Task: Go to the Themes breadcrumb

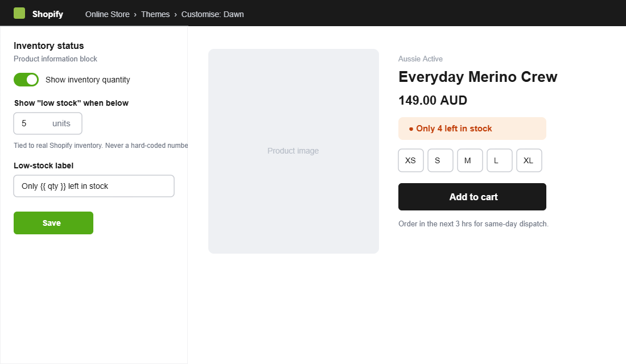Action: click(155, 14)
